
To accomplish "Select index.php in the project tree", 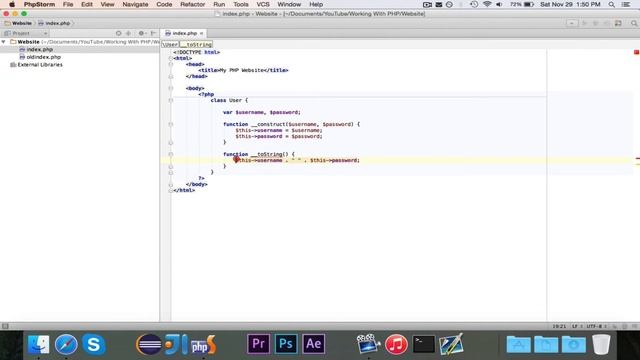I will pos(40,49).
